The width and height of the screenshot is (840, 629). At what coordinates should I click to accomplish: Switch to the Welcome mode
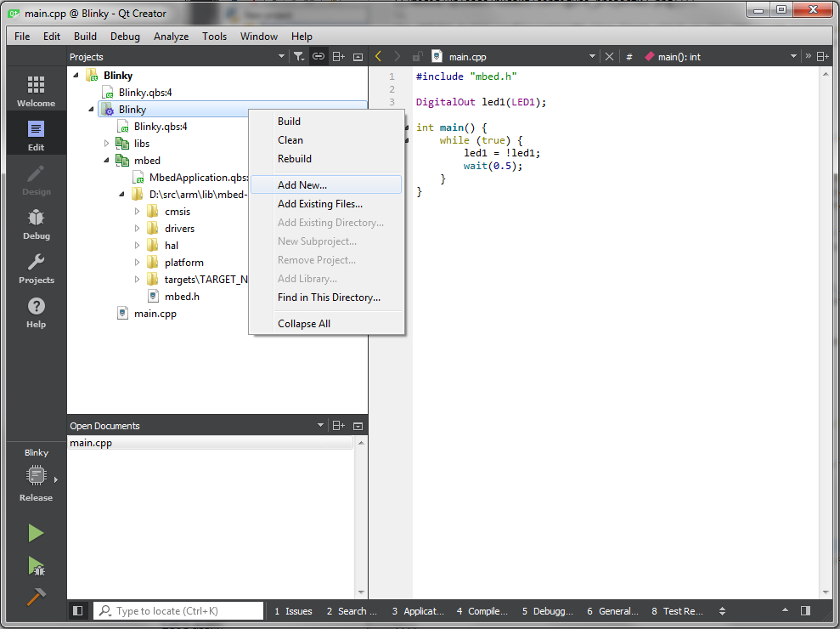36,88
